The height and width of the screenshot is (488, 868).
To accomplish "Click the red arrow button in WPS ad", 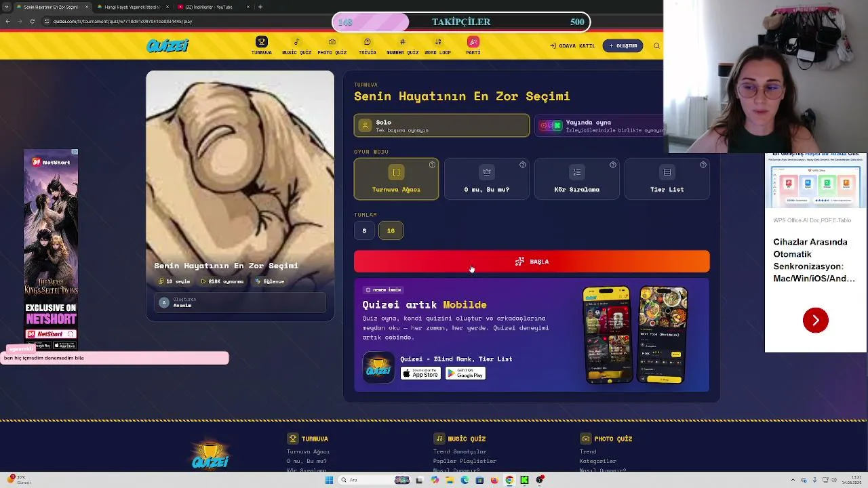I will [816, 320].
